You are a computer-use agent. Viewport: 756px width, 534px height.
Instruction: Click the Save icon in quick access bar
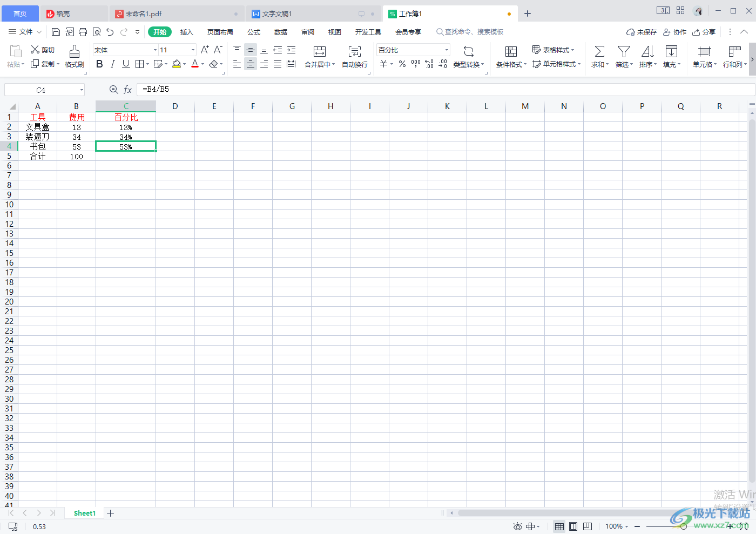pos(56,32)
